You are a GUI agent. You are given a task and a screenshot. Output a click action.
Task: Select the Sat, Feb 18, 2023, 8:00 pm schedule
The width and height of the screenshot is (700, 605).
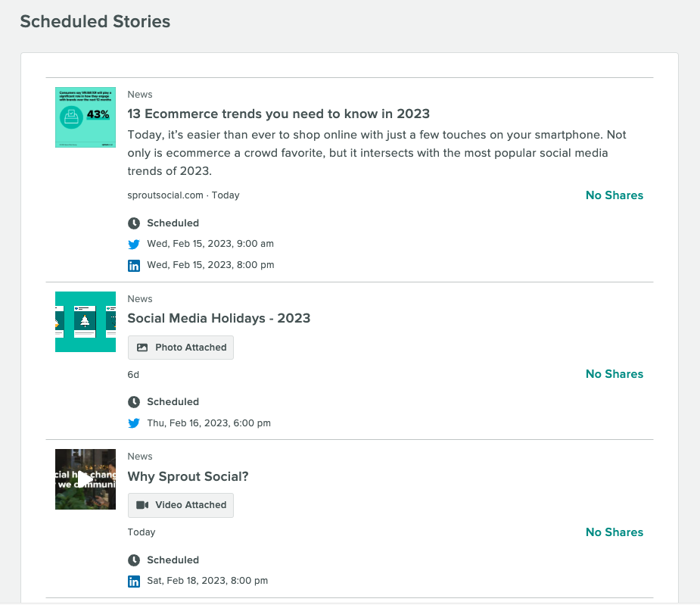207,581
